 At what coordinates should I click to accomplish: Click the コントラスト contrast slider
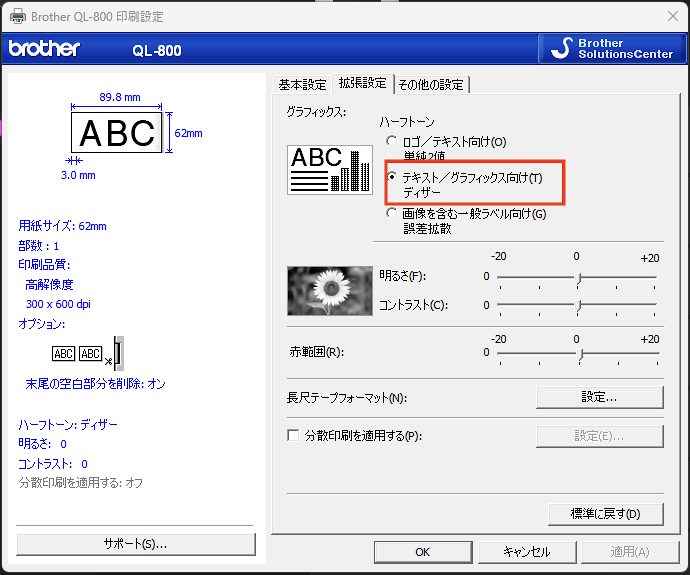(578, 304)
